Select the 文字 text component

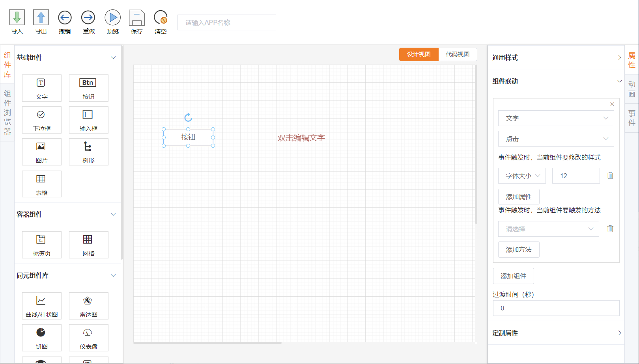tap(42, 88)
